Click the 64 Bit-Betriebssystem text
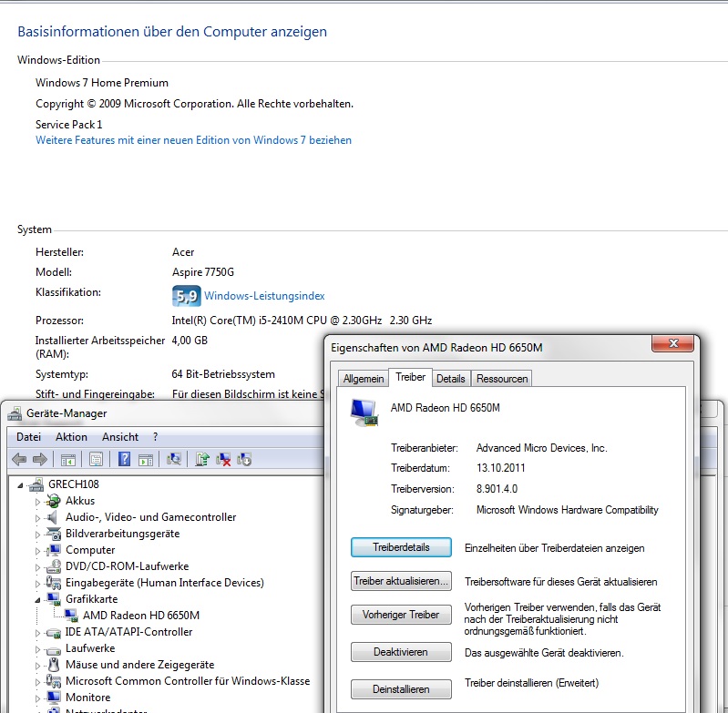Image resolution: width=728 pixels, height=713 pixels. (223, 374)
